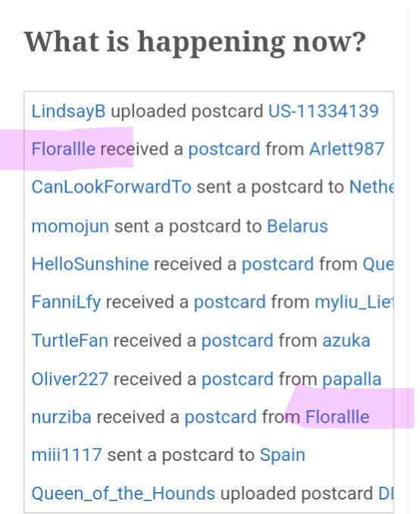Open the postcard link in HelloSunshine's row
Viewport: 420px width, 514px height.
click(277, 265)
